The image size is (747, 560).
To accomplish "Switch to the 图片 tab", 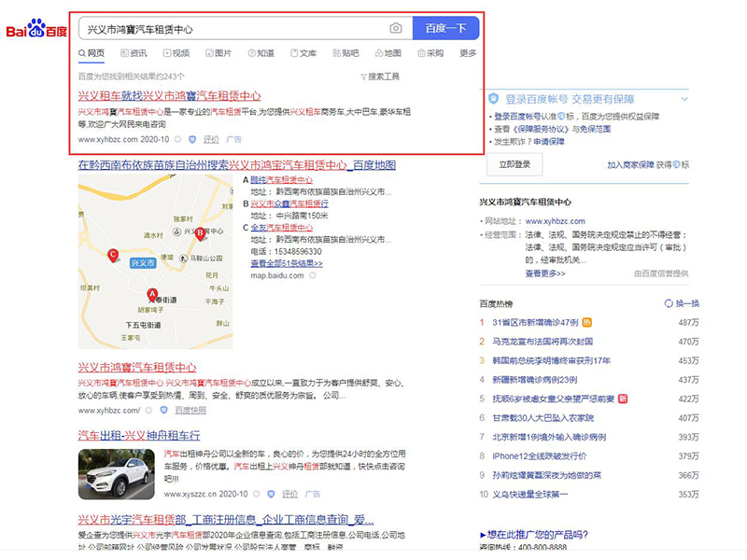I will point(218,53).
